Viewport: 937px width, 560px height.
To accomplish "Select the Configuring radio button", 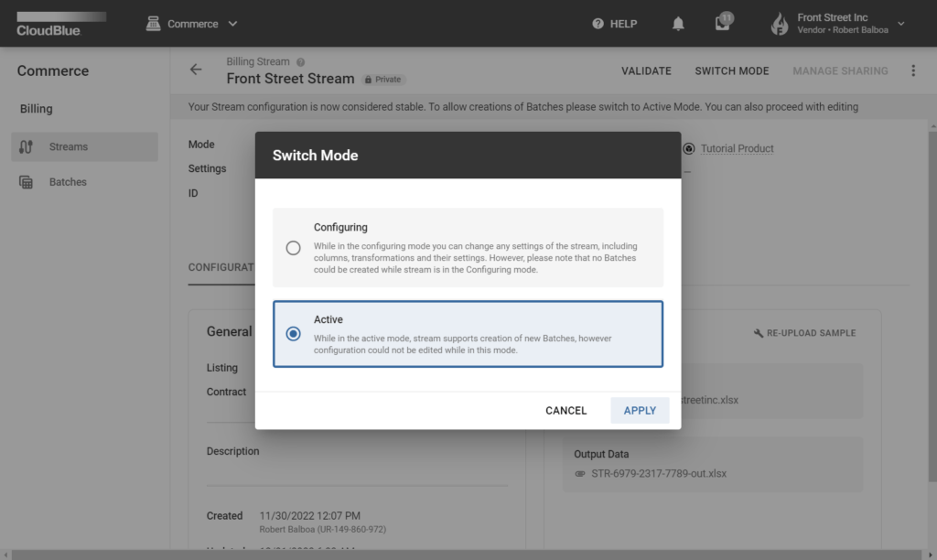I will pyautogui.click(x=293, y=248).
